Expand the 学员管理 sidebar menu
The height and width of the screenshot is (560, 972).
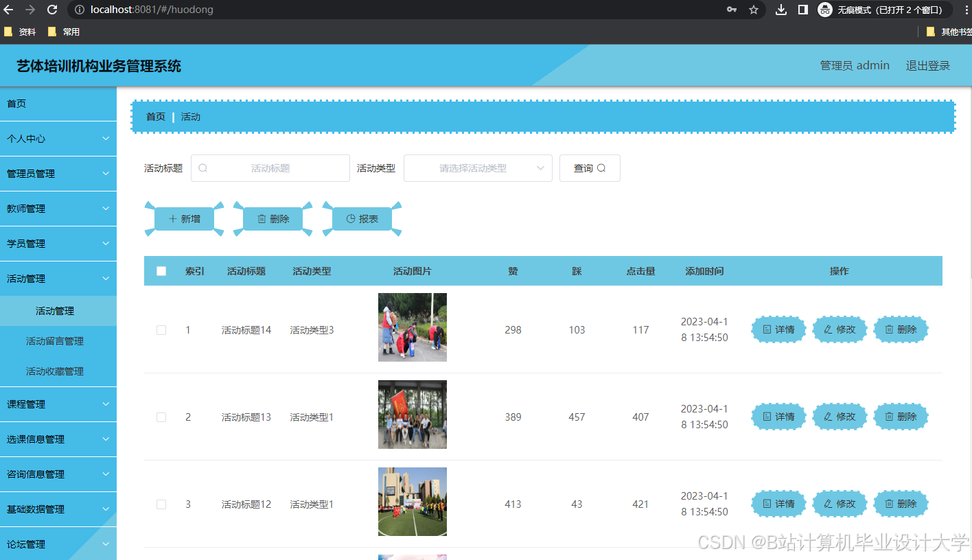tap(58, 244)
